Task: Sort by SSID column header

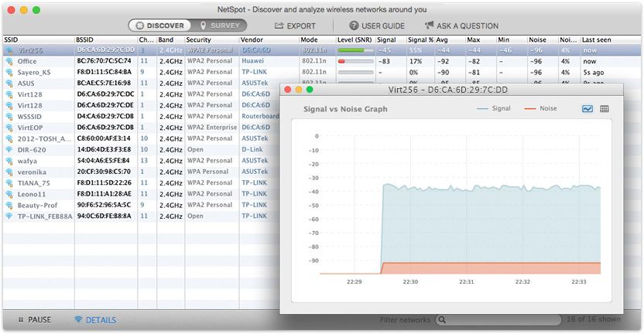Action: click(11, 39)
